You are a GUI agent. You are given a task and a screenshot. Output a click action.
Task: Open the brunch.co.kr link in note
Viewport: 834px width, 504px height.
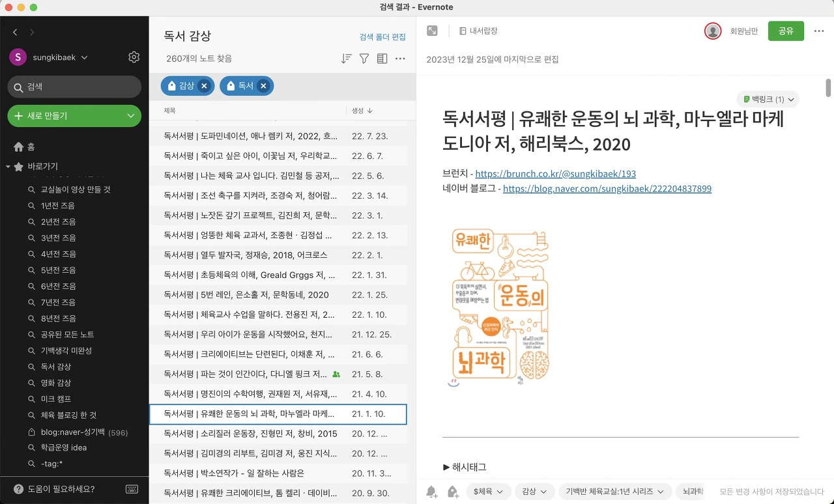(556, 174)
